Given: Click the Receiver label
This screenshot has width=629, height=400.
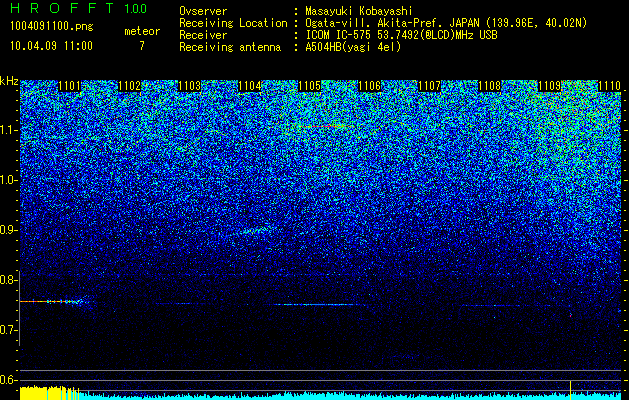Looking at the screenshot, I should tap(203, 35).
